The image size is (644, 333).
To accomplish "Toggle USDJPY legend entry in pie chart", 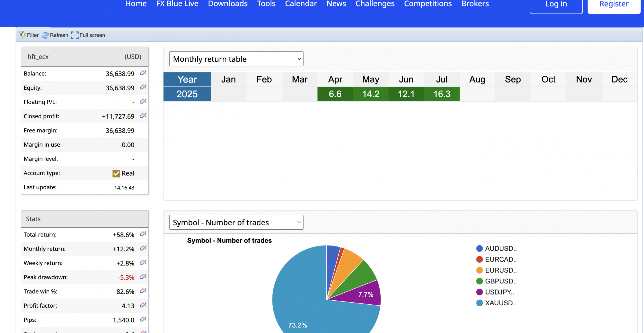I will click(x=495, y=292).
